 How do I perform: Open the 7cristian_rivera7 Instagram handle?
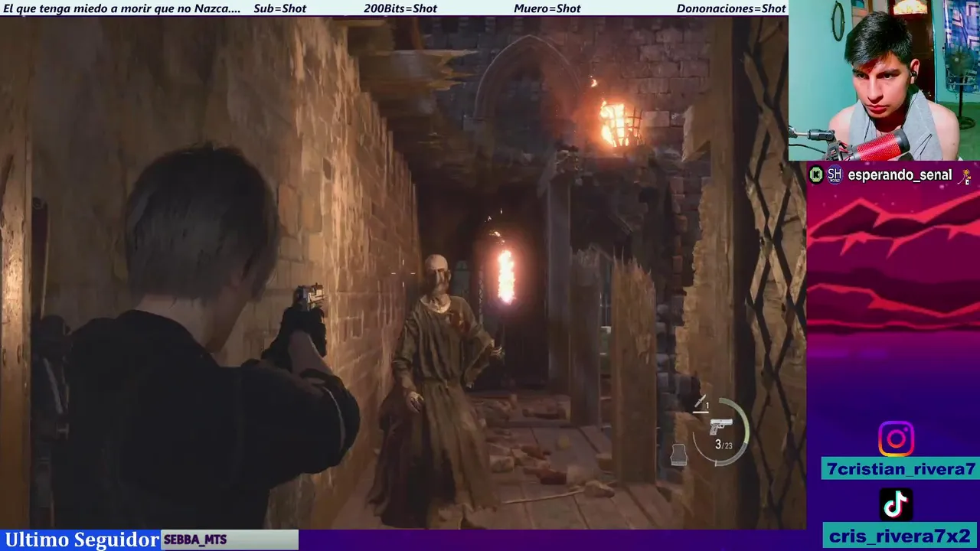pyautogui.click(x=900, y=469)
